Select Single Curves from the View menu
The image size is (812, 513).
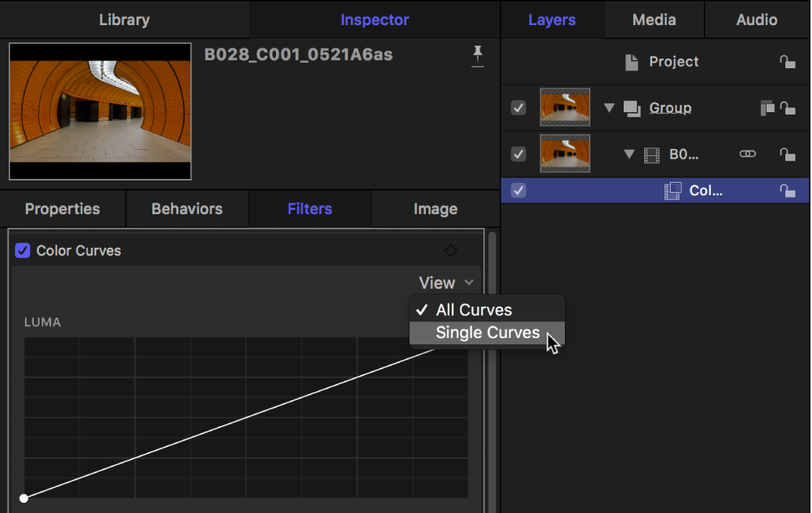[486, 333]
